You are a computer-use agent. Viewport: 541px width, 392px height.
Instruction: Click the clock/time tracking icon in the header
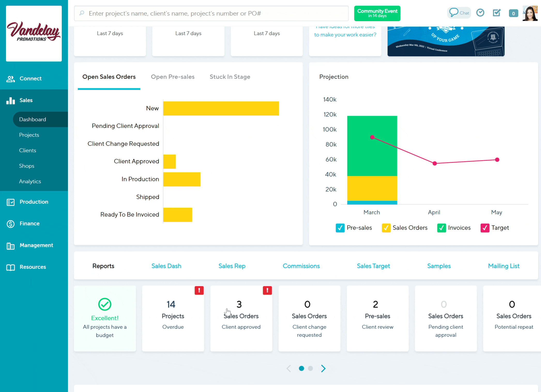tap(480, 12)
